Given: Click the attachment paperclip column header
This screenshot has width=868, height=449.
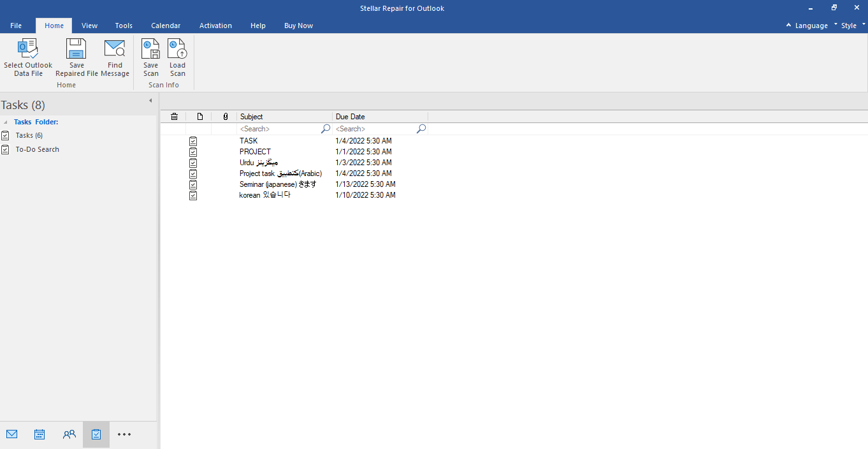Looking at the screenshot, I should pyautogui.click(x=225, y=117).
